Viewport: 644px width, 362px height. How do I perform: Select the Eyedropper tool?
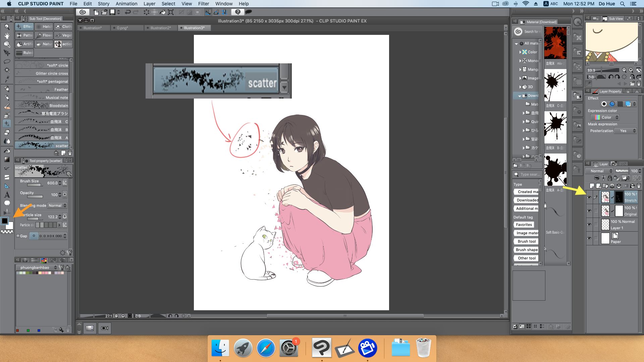point(7,78)
